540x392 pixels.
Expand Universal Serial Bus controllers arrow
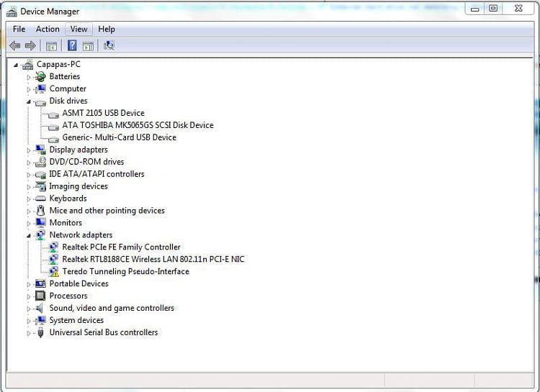tap(29, 333)
